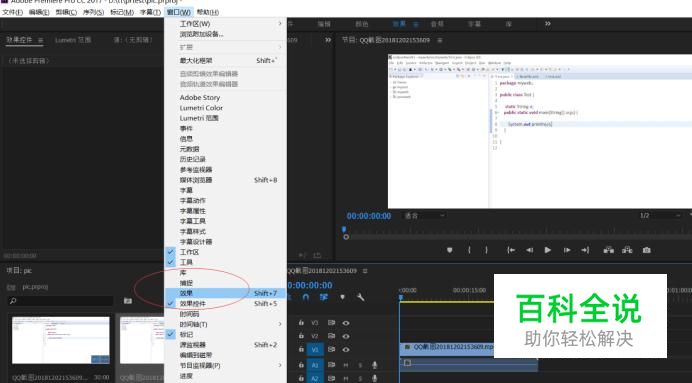Select 效果 in the Window menu
Screen dimensions: 692x383
[225, 293]
